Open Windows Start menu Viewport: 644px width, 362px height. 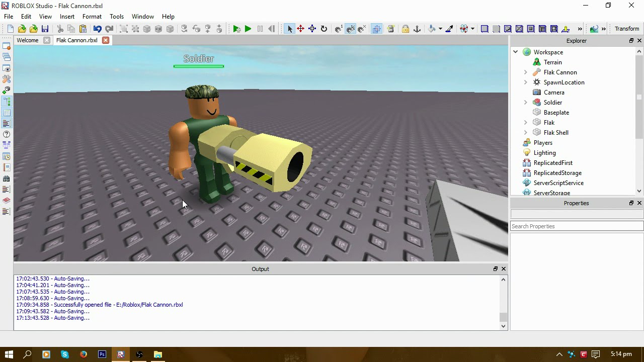point(9,354)
